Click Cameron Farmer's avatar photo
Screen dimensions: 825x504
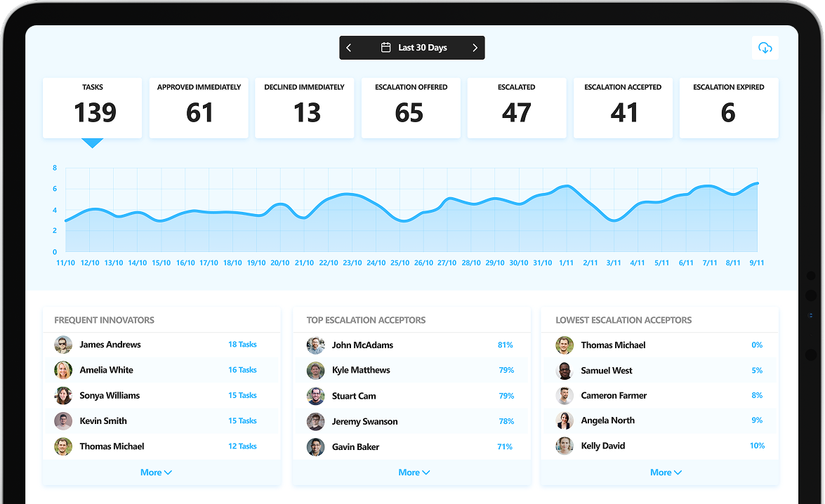pos(565,396)
